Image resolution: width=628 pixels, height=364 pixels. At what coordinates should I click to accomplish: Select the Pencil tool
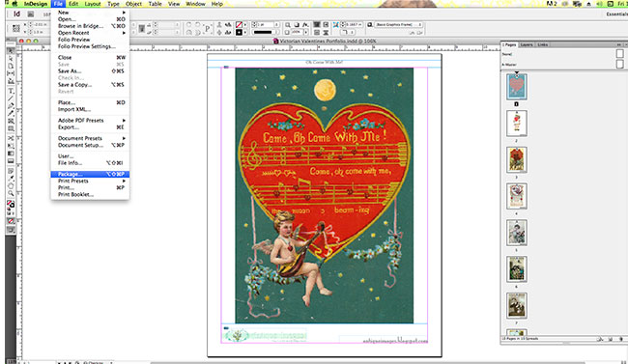coord(11,114)
